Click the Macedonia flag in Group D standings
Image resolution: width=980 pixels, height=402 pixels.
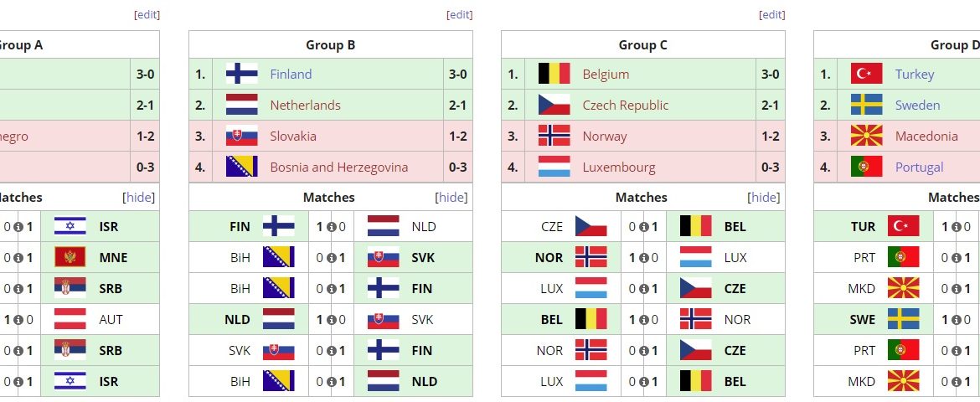point(866,136)
